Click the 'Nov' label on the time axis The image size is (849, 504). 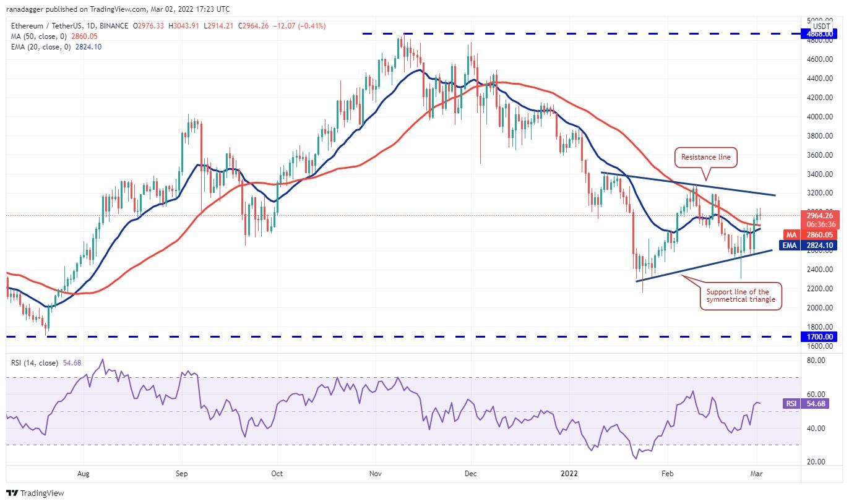pos(375,473)
